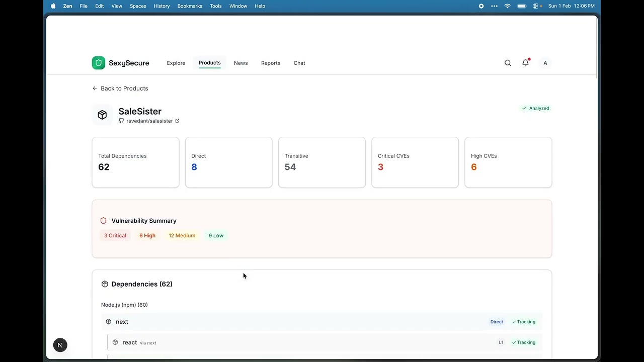644x362 pixels.
Task: Click the Total Dependencies card
Action: point(135,162)
